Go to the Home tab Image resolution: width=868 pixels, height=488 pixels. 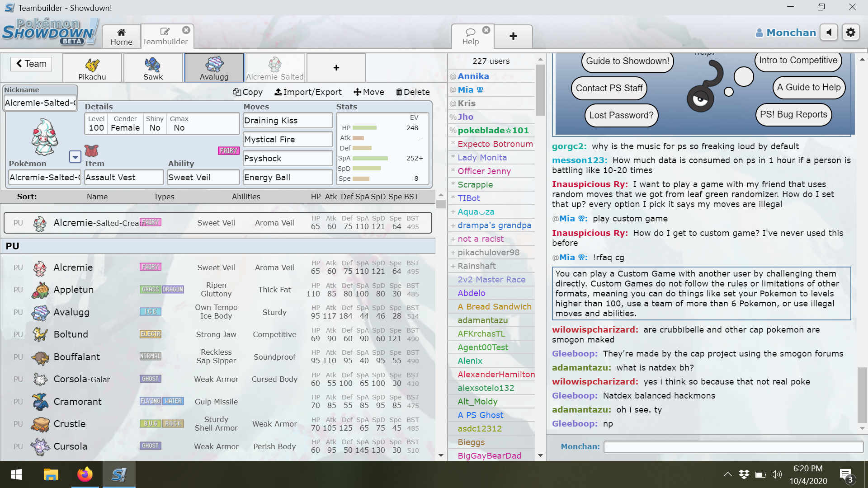[x=121, y=36]
